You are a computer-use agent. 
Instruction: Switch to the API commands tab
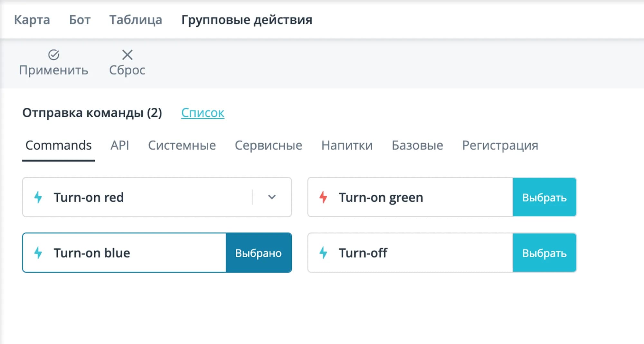(x=120, y=145)
